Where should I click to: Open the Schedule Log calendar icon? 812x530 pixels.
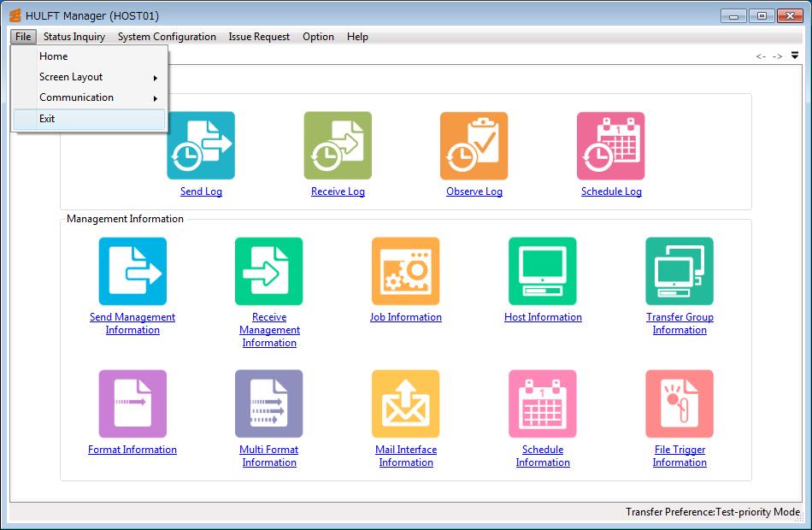coord(611,145)
